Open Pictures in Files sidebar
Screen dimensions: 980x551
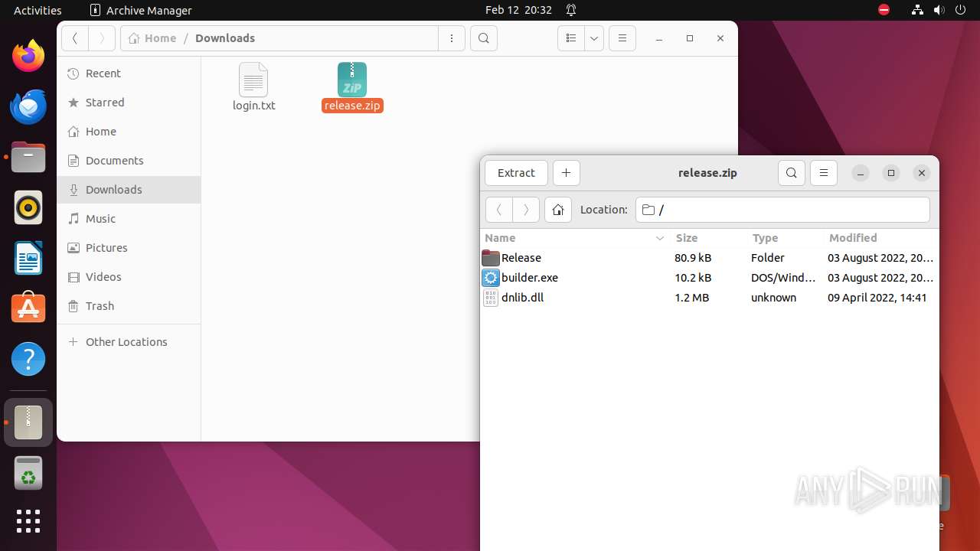129,248
